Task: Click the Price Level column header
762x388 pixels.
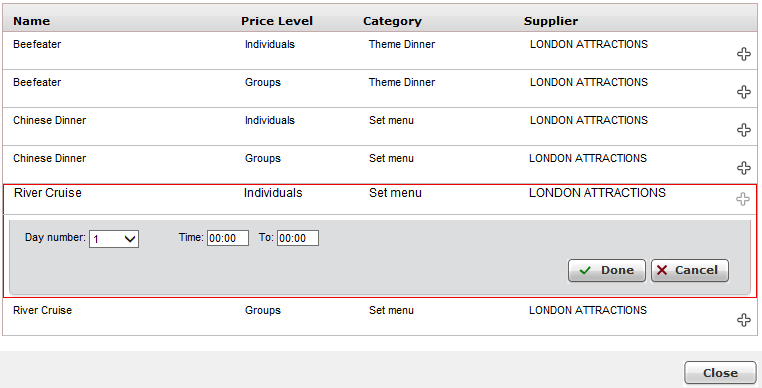Action: 277,21
